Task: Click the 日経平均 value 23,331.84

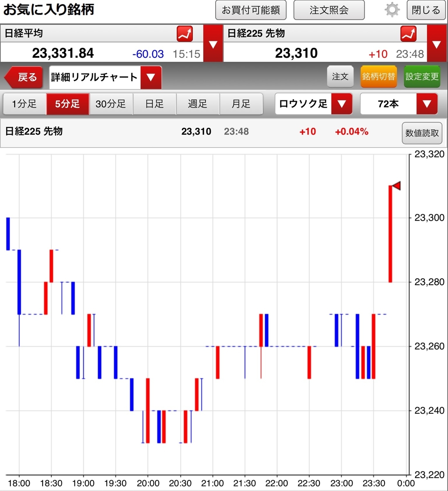Action: (x=63, y=53)
